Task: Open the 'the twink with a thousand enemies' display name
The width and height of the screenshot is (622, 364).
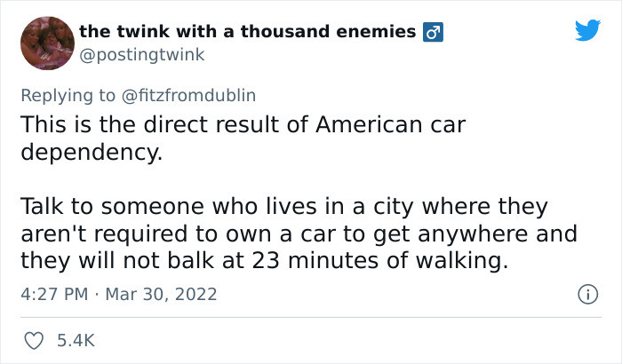Action: click(248, 31)
